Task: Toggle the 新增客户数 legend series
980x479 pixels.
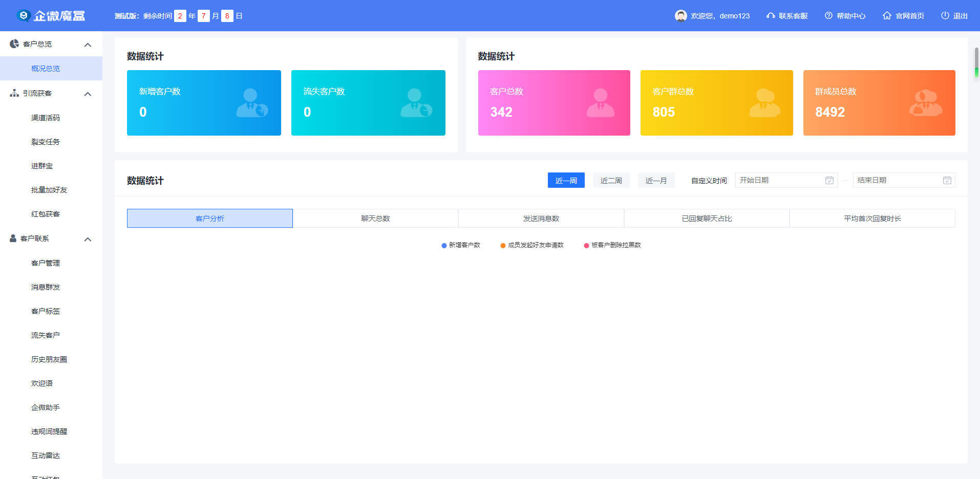Action: click(x=461, y=245)
